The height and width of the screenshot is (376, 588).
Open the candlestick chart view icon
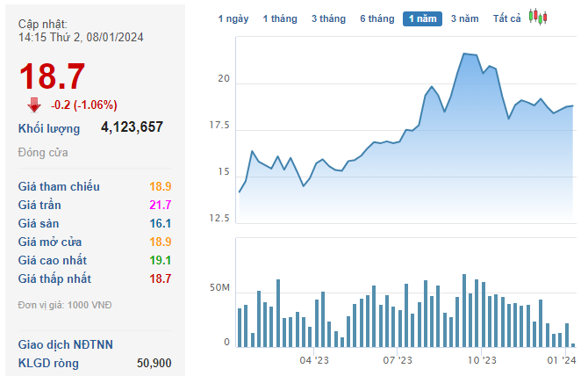[538, 18]
